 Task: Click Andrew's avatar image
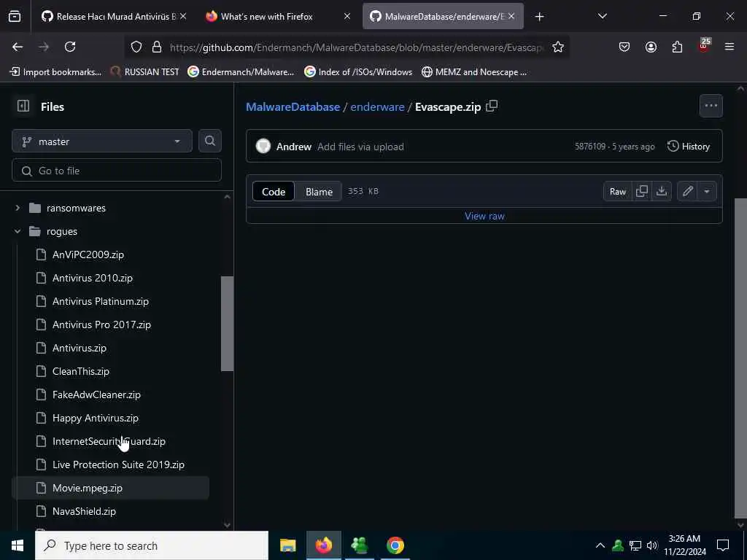[x=263, y=146]
